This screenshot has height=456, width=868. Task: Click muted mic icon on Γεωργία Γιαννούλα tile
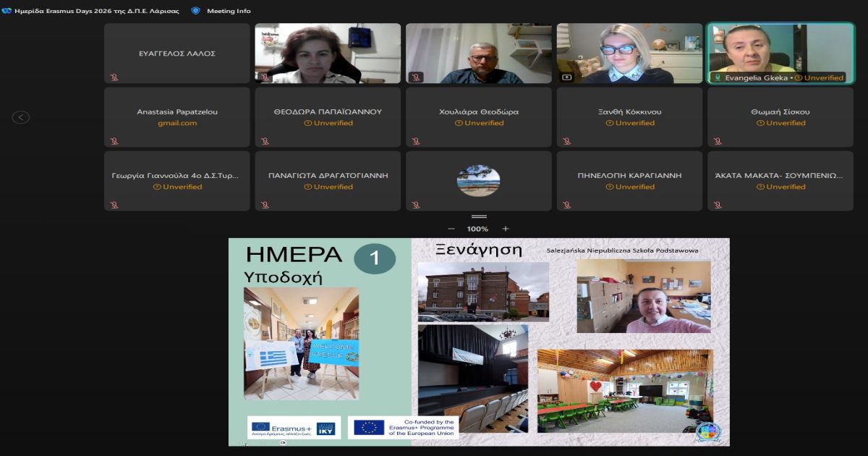pyautogui.click(x=114, y=204)
